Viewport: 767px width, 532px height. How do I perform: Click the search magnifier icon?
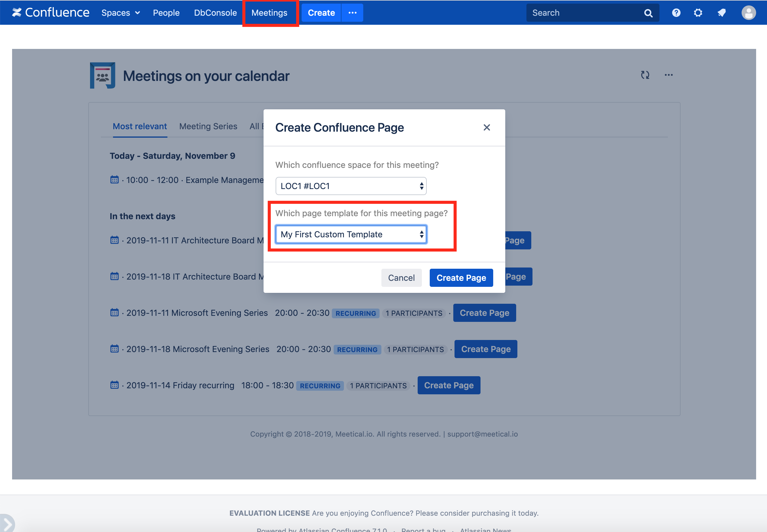[648, 13]
